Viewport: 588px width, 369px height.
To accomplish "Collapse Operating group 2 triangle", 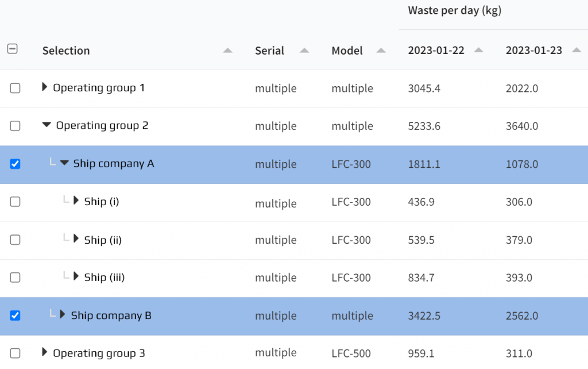I will 47,125.
